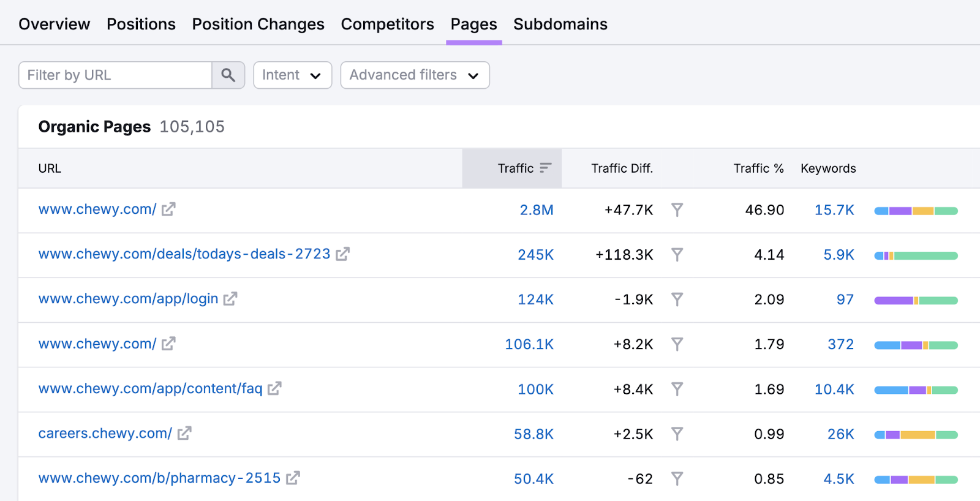Go to the Competitors tab

click(387, 24)
